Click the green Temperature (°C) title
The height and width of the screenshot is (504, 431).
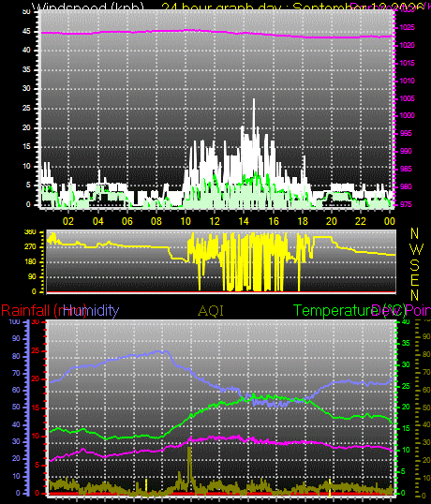tap(349, 310)
